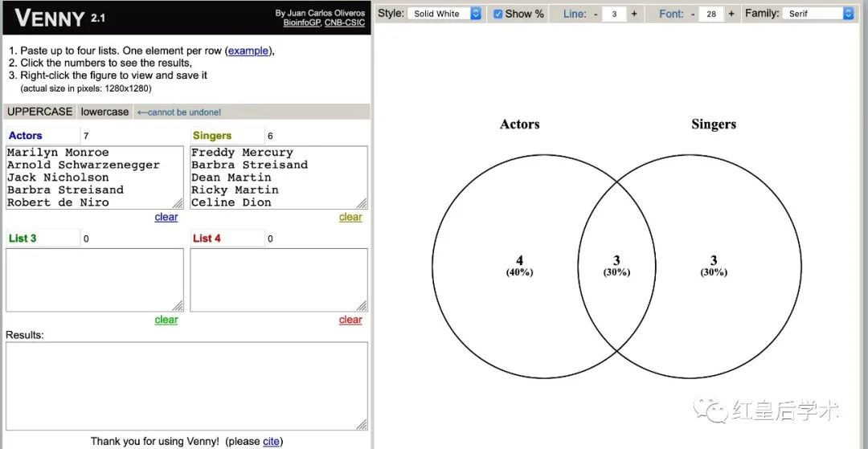This screenshot has height=449, width=868.
Task: Click the Singers list name field
Action: pos(227,136)
